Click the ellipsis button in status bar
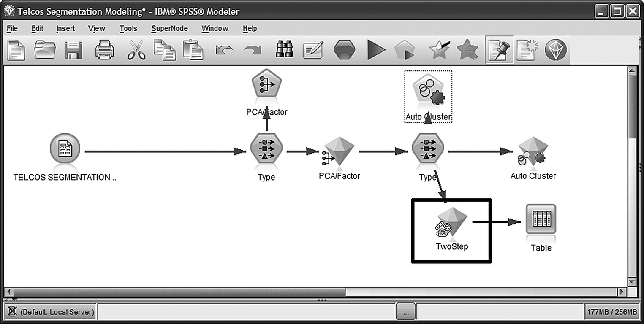This screenshot has width=644, height=324. pyautogui.click(x=406, y=312)
